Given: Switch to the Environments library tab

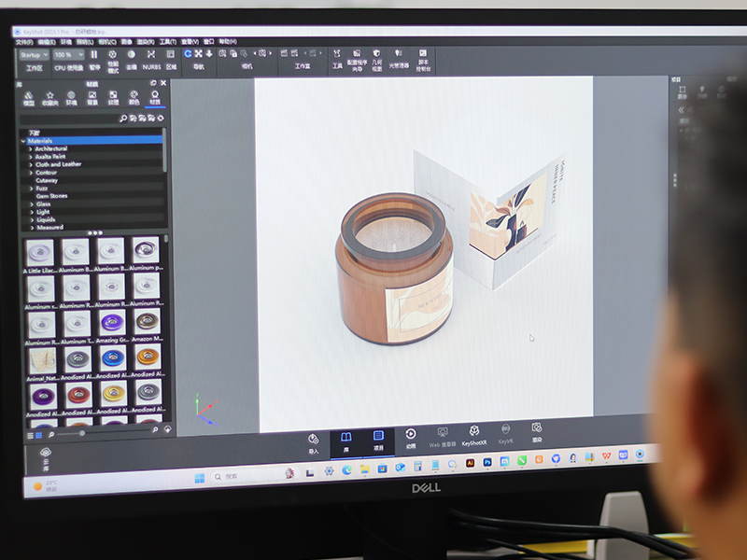Looking at the screenshot, I should point(72,99).
